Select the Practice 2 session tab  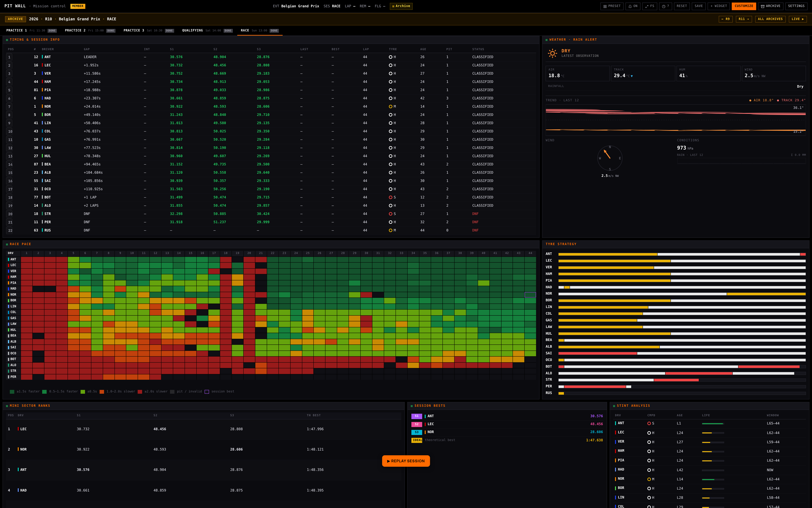pyautogui.click(x=90, y=31)
